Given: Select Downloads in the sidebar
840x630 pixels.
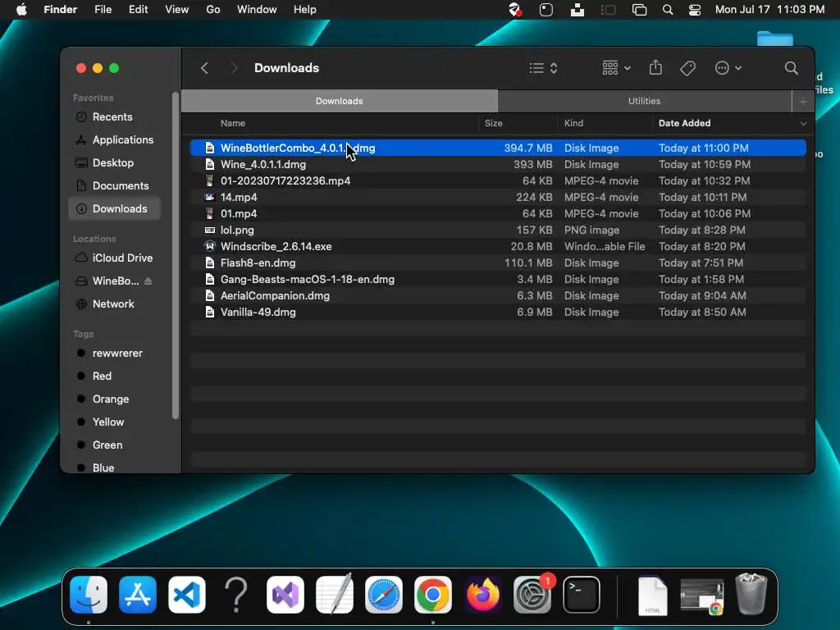Looking at the screenshot, I should (x=115, y=209).
